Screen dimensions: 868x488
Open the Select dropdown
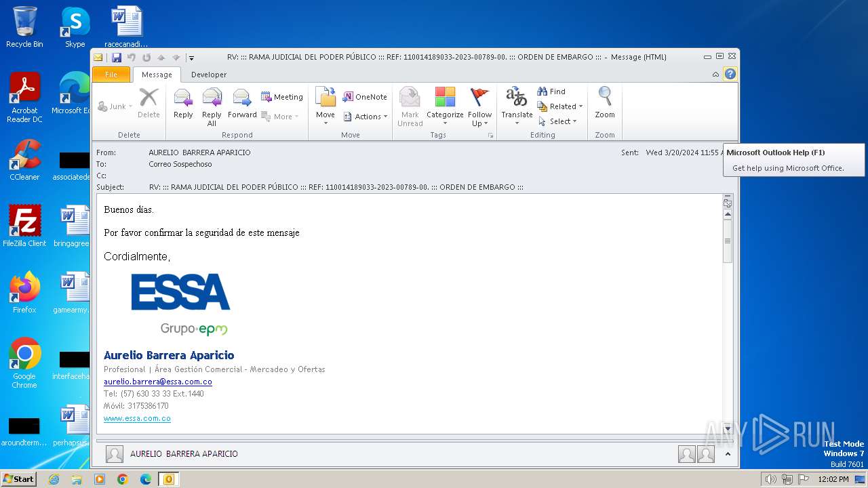(557, 121)
